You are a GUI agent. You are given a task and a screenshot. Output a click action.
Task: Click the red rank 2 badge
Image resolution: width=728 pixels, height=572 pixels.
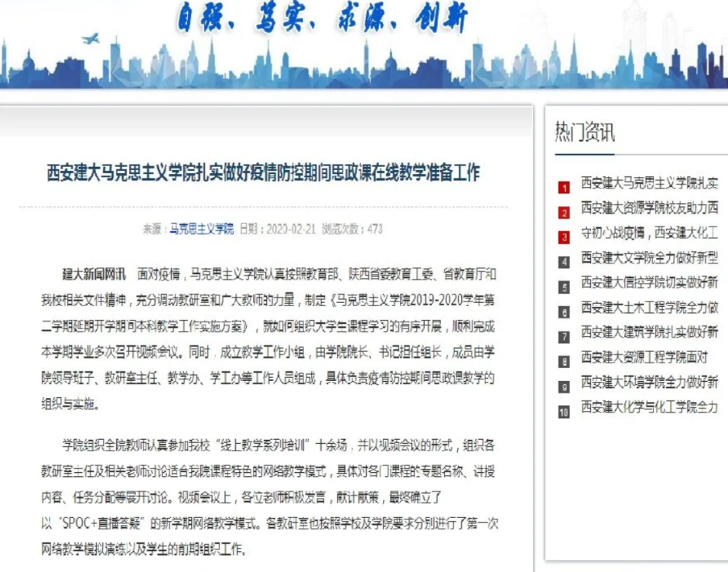[x=564, y=213]
